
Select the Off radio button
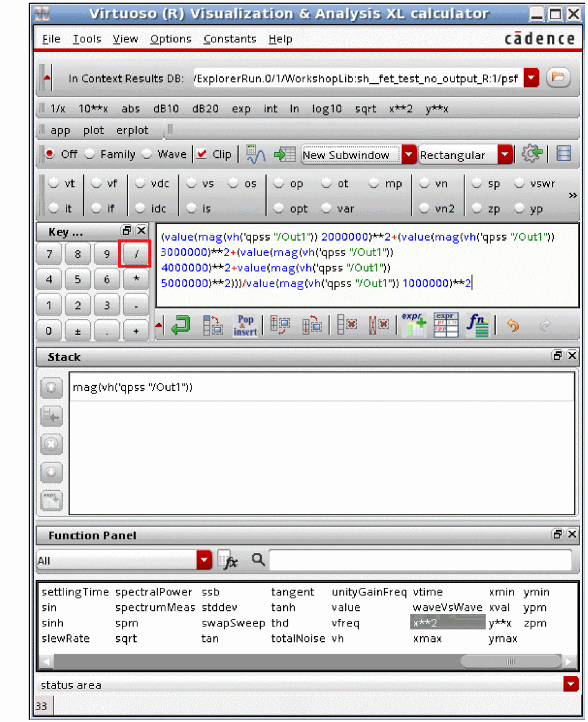[x=50, y=154]
